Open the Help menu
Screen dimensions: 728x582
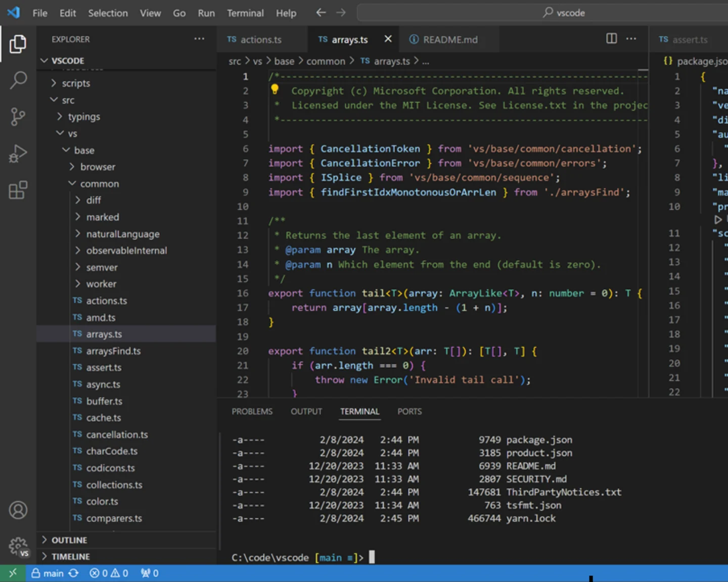tap(286, 13)
